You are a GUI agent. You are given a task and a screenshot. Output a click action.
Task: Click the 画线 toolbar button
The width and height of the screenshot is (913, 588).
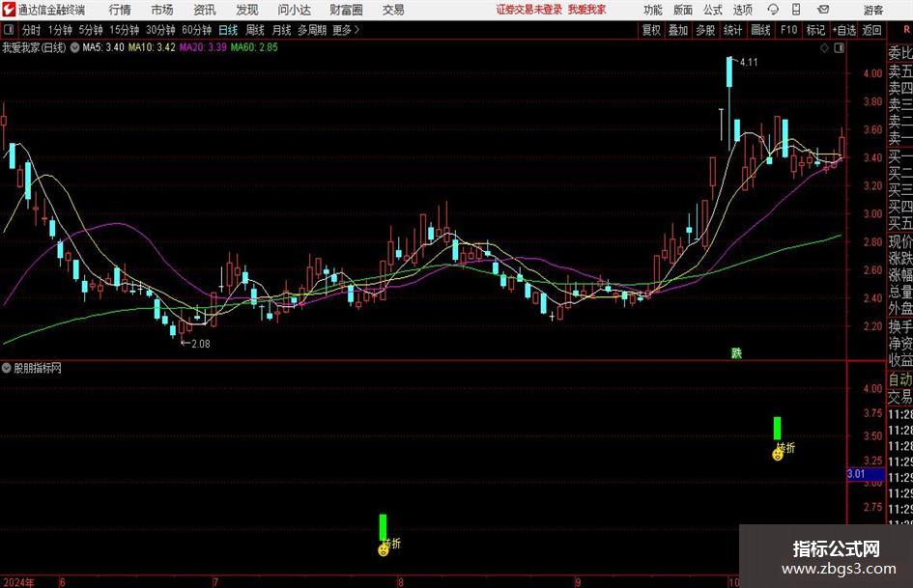761,30
